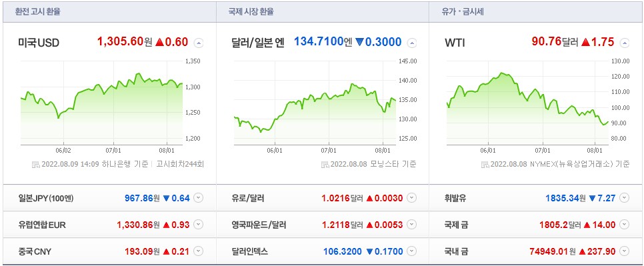The height and width of the screenshot is (266, 644).
Task: Expand the 국제 금 row
Action: coord(625,225)
